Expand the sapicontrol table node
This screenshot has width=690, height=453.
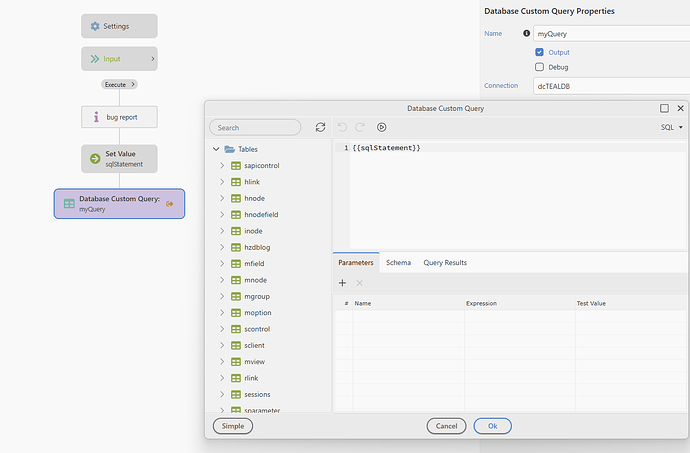(221, 165)
